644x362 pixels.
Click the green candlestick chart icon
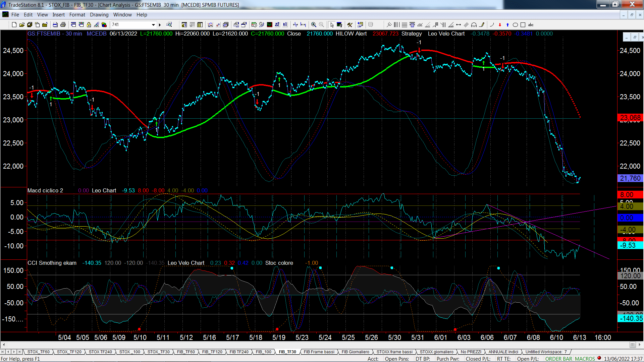click(x=269, y=24)
